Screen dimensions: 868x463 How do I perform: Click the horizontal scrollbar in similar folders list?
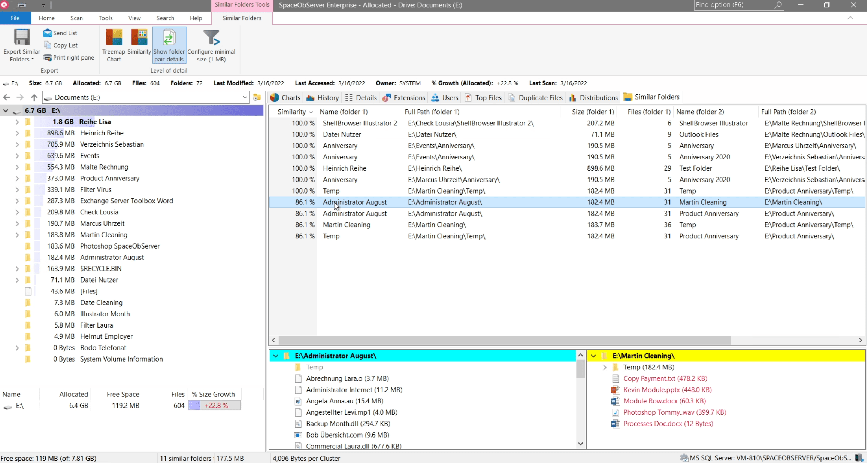(504, 340)
